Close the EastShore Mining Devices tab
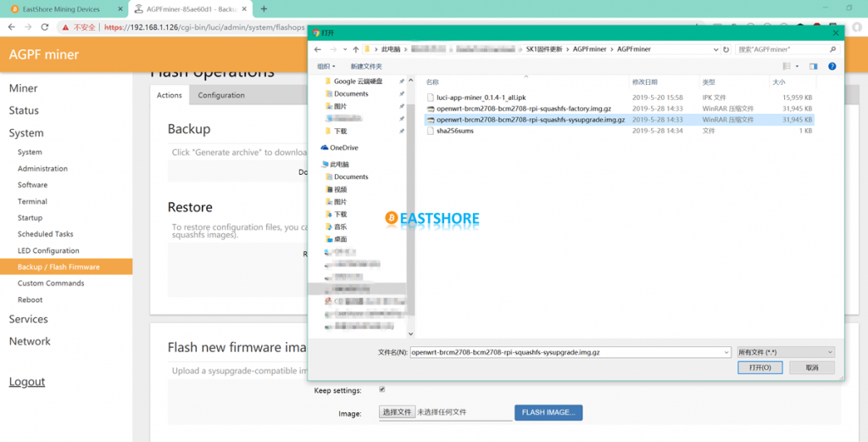868x442 pixels. tap(119, 8)
